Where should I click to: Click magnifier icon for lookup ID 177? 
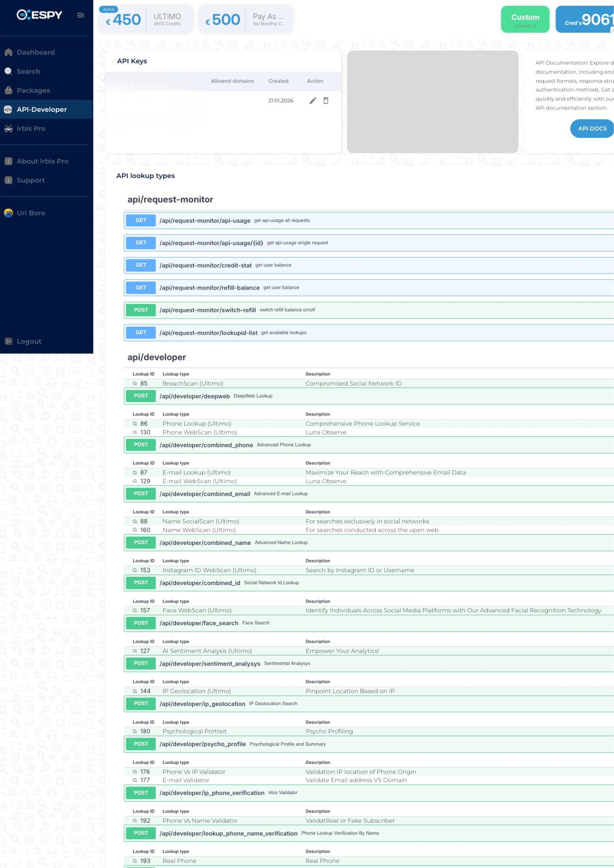click(135, 780)
